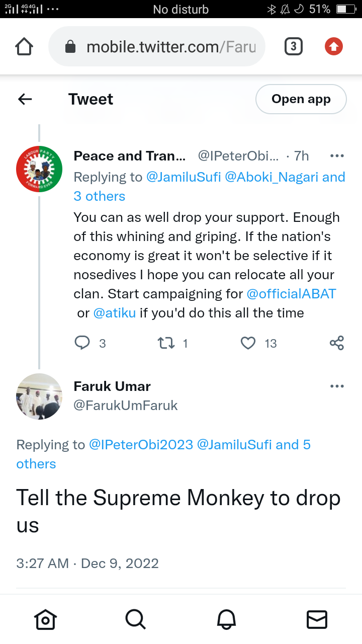Open more options for Peace and Tran... tweet

coord(336,156)
